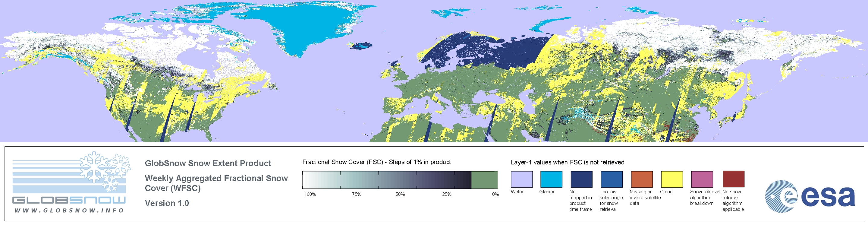Click the '75%' color bar label
Screen dimensions: 868x225
coord(357,194)
